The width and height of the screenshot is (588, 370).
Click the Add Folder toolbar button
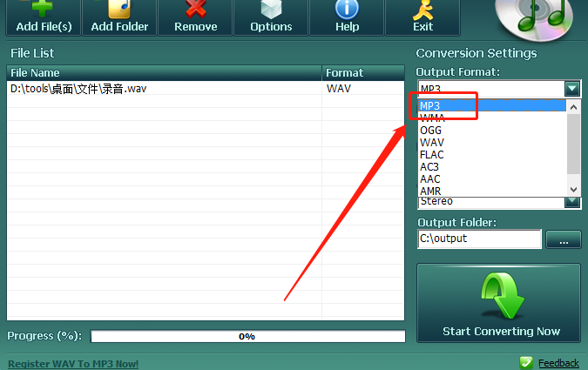pos(119,17)
